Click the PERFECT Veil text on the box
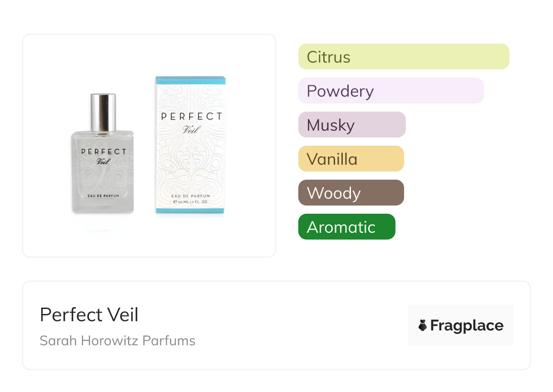 point(192,121)
